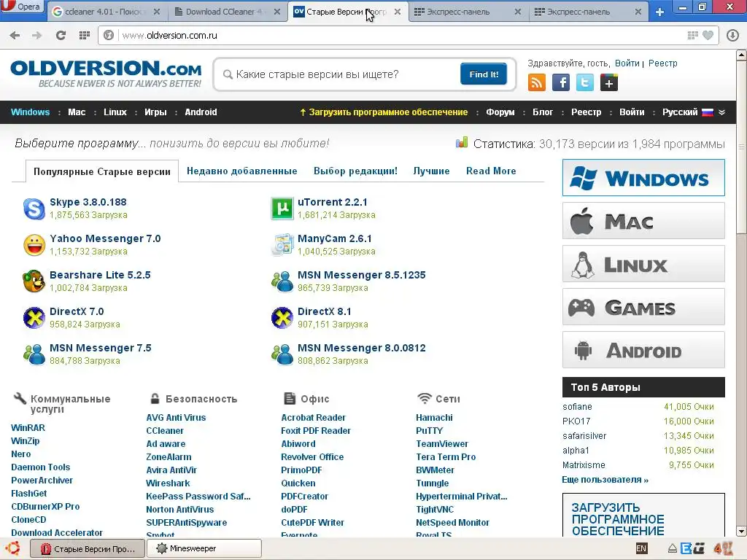The height and width of the screenshot is (560, 747).
Task: Click the Google Plus icon
Action: point(609,82)
